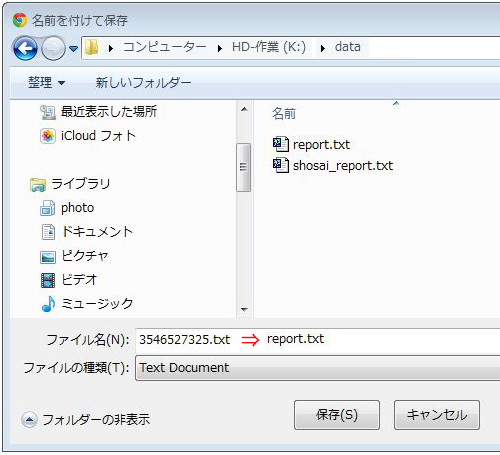The width and height of the screenshot is (500, 455).
Task: Click the greyed Forward navigation arrow
Action: point(53,48)
